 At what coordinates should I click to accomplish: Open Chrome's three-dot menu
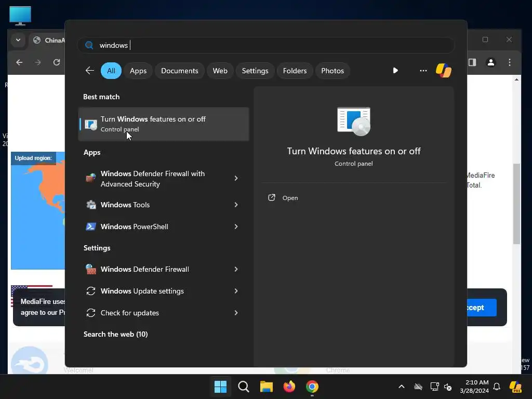coord(509,62)
